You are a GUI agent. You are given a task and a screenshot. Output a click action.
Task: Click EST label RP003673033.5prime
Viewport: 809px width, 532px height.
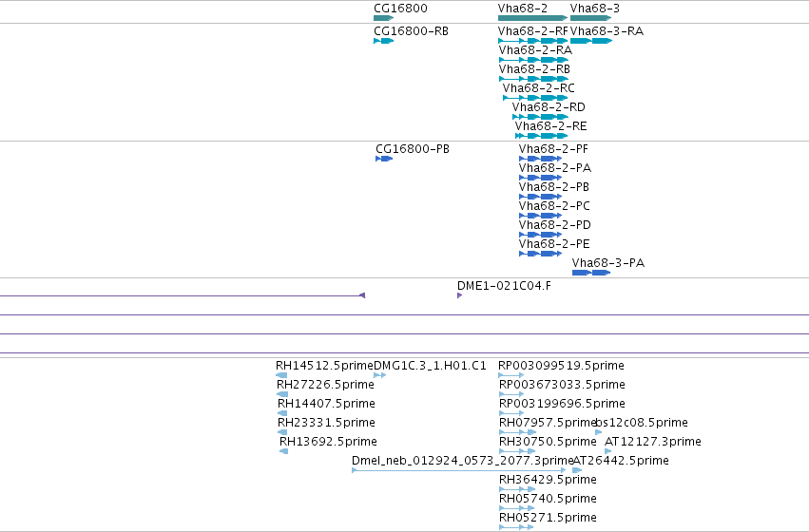tap(563, 385)
